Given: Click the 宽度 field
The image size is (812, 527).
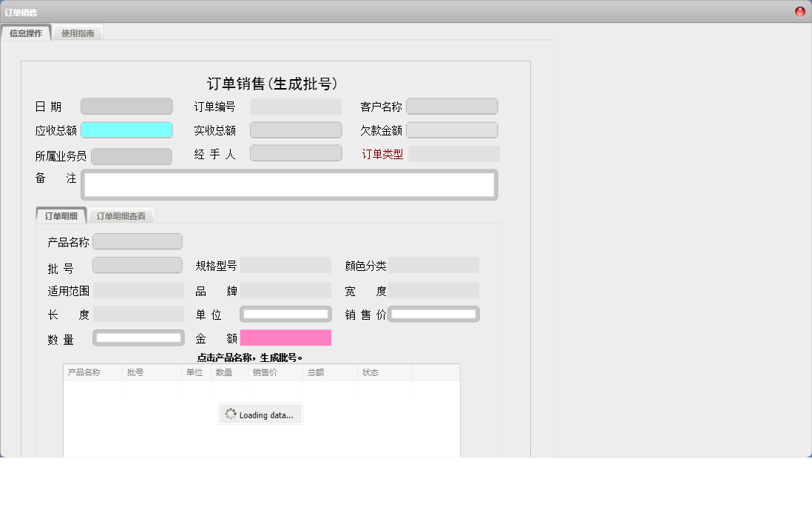Looking at the screenshot, I should (433, 290).
